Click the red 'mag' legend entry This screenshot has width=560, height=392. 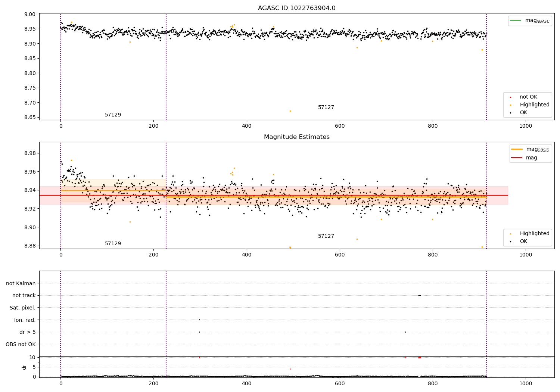point(524,158)
